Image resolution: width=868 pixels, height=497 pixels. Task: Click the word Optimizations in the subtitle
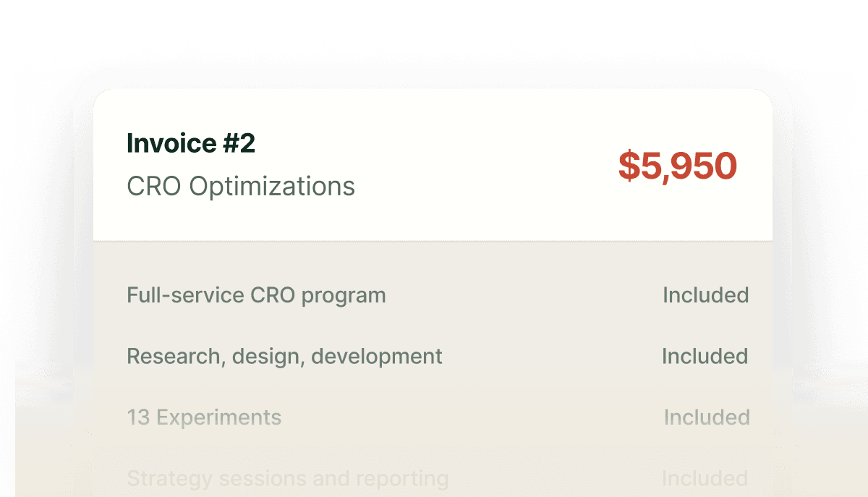tap(272, 187)
